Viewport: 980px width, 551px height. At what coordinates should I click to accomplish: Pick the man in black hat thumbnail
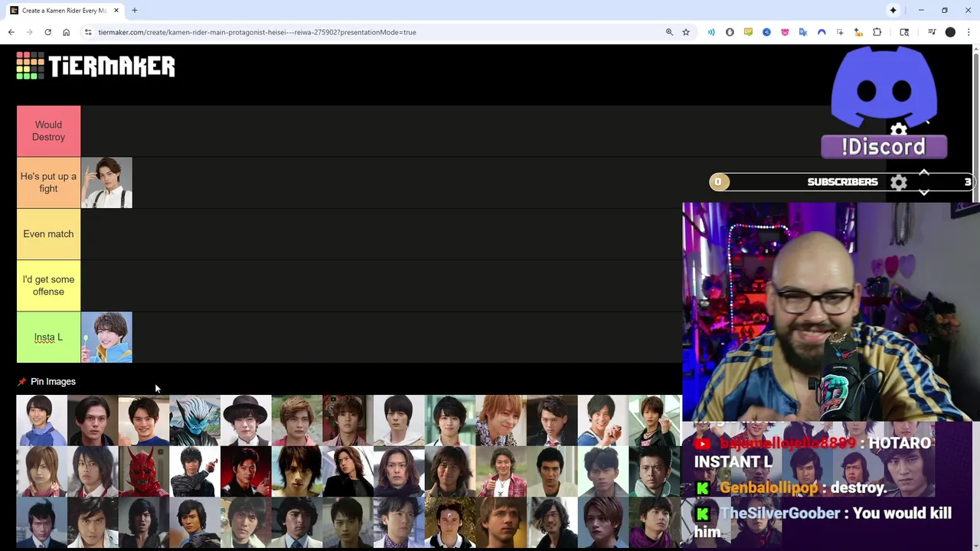point(246,420)
